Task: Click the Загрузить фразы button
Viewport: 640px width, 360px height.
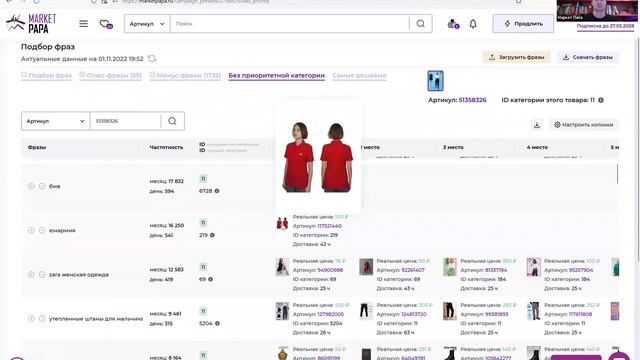Action: 517,57
